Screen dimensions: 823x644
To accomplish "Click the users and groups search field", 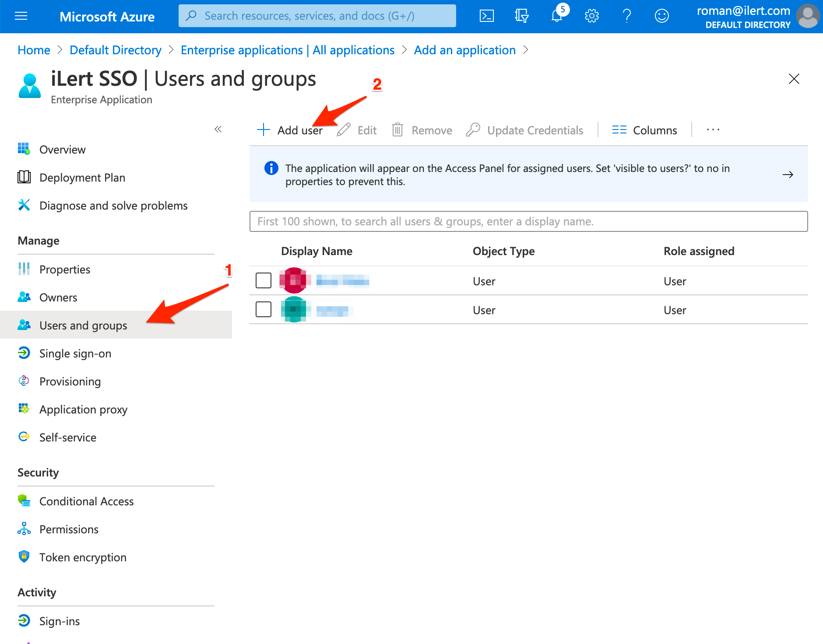I will point(528,221).
